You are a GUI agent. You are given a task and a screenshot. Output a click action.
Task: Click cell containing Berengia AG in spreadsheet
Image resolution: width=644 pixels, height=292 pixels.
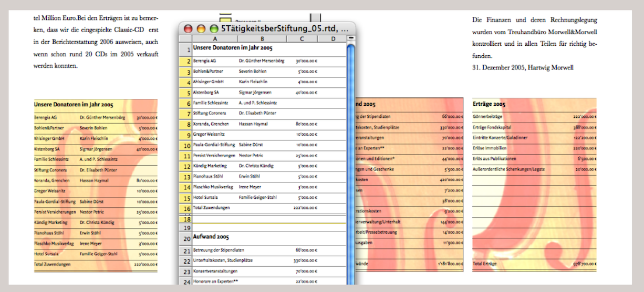click(214, 61)
